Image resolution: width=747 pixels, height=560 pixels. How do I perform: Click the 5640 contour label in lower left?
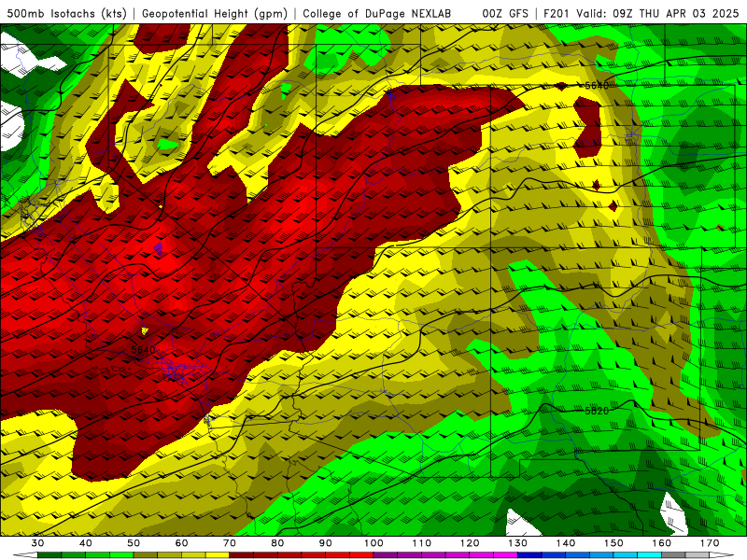tap(143, 349)
